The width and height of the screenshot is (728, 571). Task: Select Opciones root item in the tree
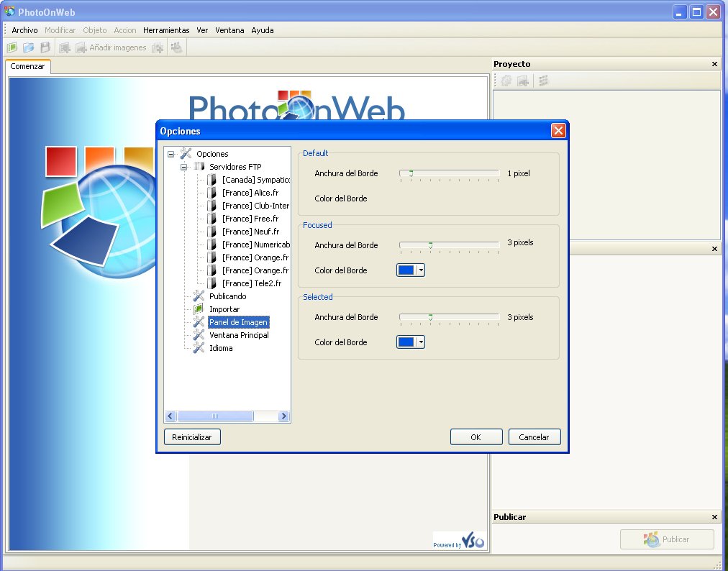212,154
